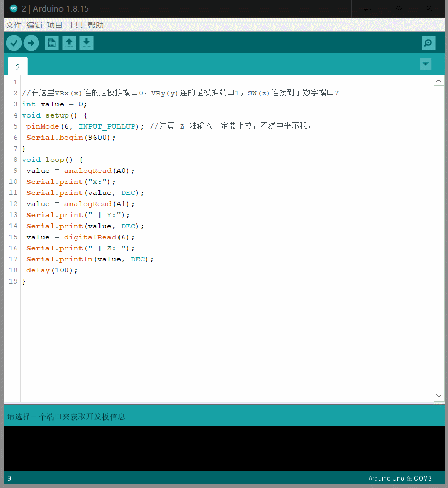Screen dimensions: 448x488
Task: Click the Serial.println(value, DEC); line
Action: (x=90, y=259)
